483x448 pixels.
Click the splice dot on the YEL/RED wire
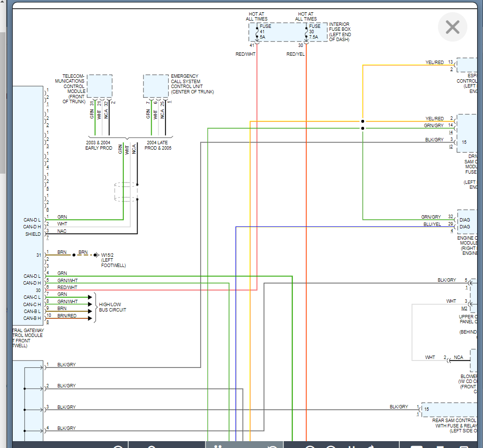(x=363, y=121)
